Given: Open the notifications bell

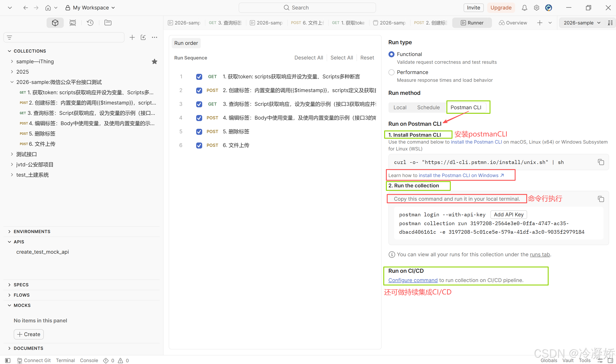Looking at the screenshot, I should click(524, 8).
